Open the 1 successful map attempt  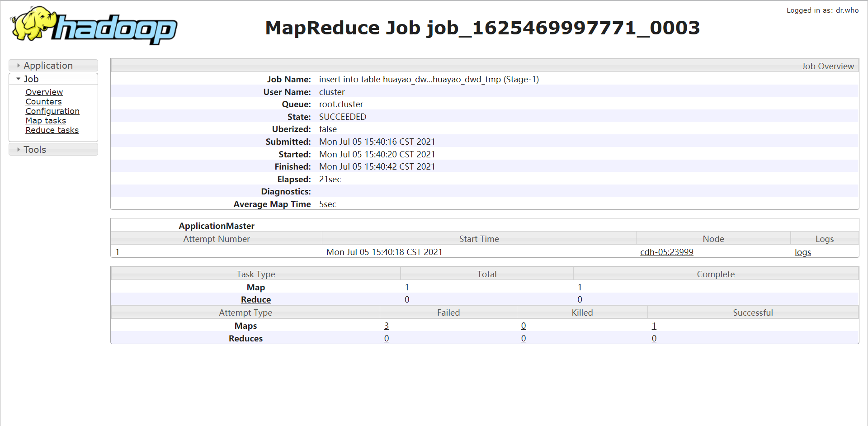(x=654, y=326)
